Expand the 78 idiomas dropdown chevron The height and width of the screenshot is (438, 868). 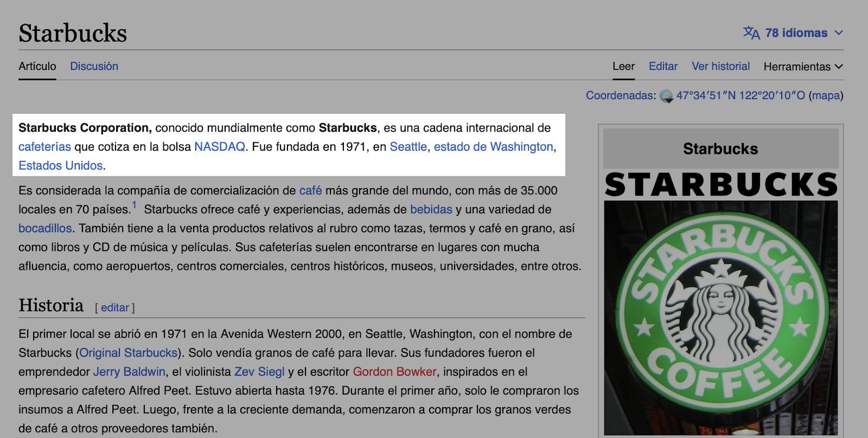(x=839, y=33)
